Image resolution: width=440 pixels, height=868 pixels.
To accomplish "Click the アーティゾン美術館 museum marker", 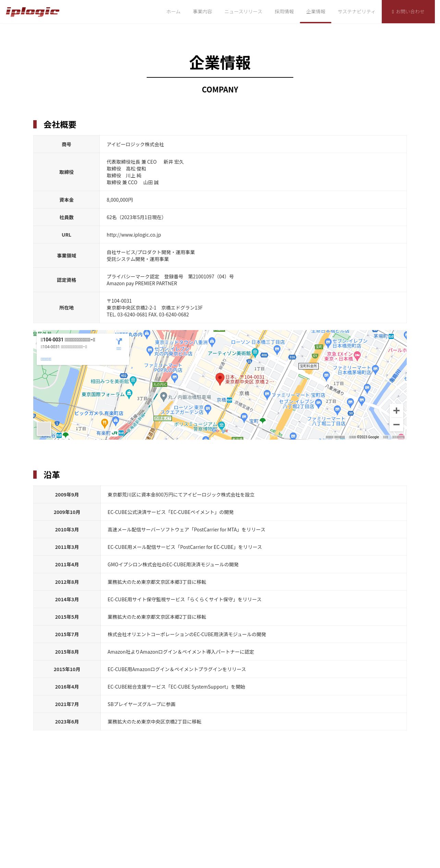I will [255, 352].
